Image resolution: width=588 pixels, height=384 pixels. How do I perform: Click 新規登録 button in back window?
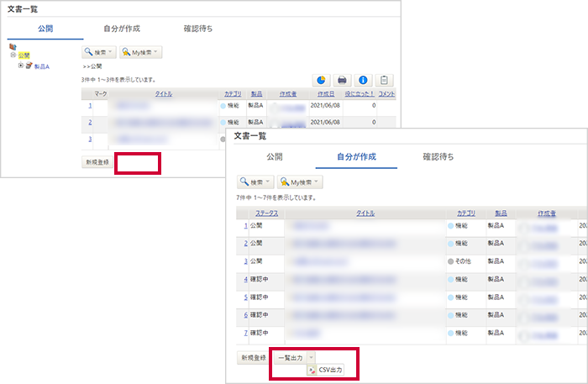97,162
